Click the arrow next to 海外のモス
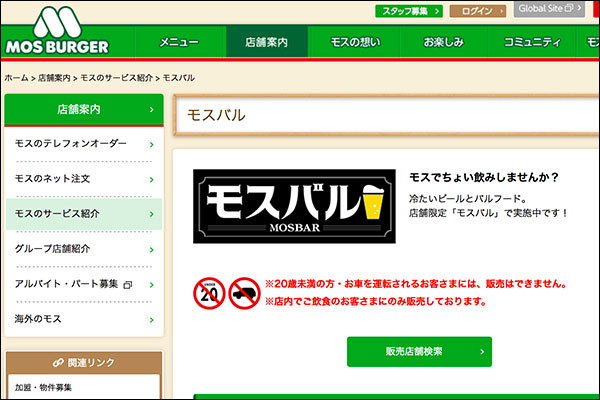This screenshot has width=600, height=400. pyautogui.click(x=152, y=320)
